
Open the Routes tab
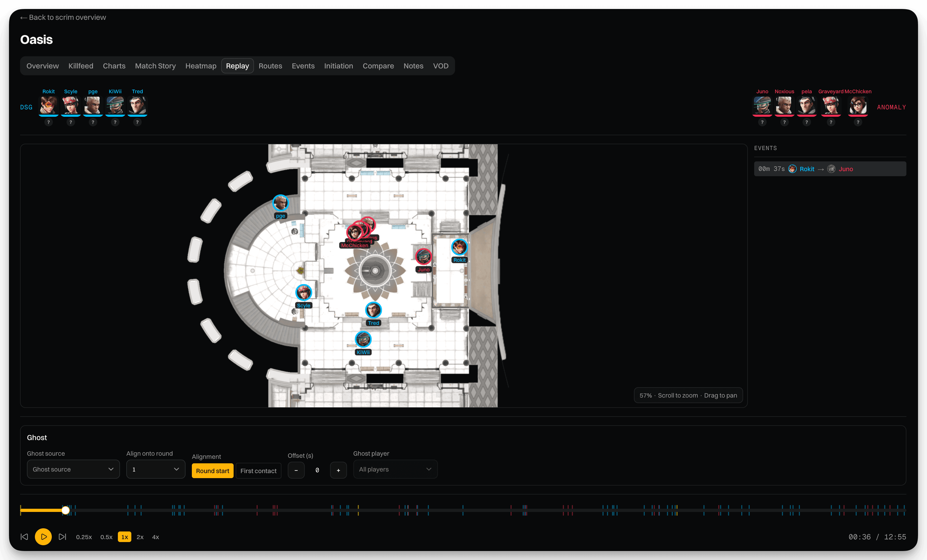[270, 66]
